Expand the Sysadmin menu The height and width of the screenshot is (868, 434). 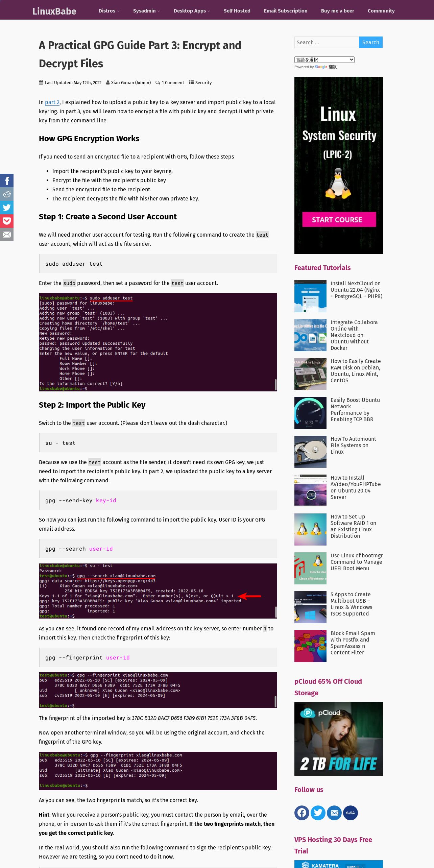tap(146, 11)
